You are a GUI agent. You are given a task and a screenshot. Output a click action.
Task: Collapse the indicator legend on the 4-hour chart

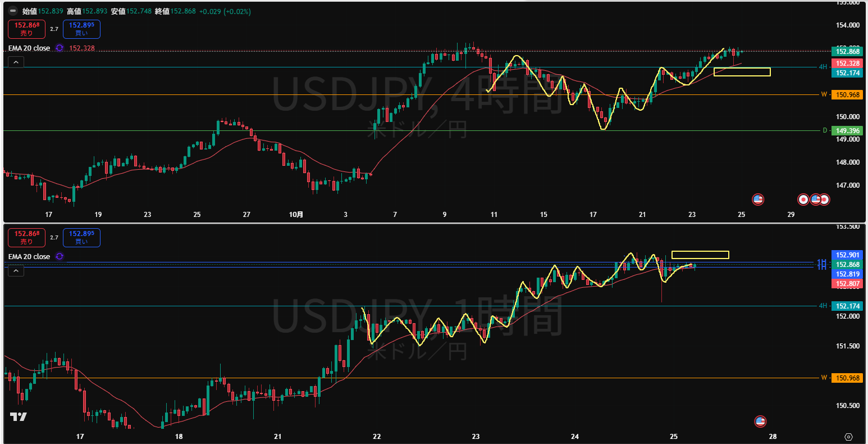click(16, 62)
